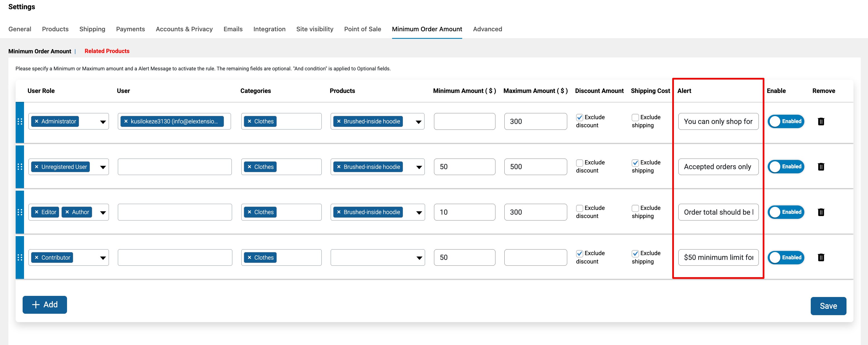Click Minimum Amount field in Administrator row
868x345 pixels.
point(464,121)
